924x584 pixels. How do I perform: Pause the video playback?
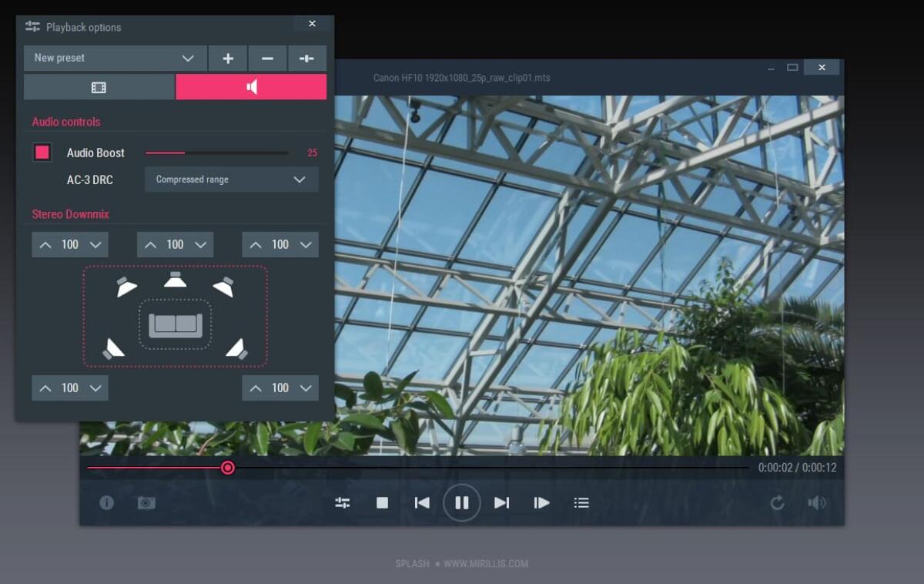[462, 502]
